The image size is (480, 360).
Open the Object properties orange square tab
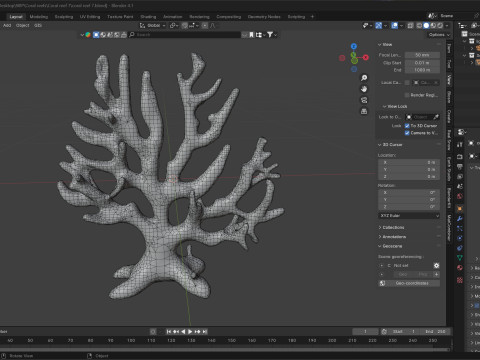pos(460,209)
